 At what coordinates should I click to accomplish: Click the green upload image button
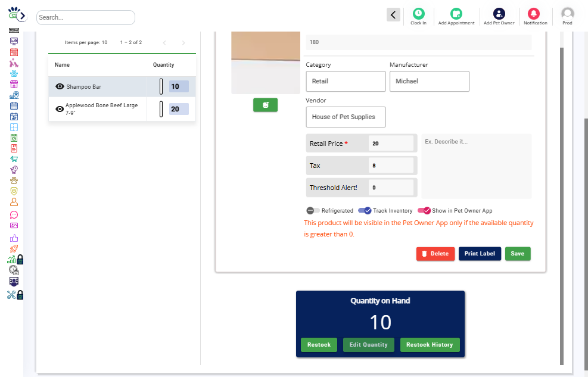point(266,105)
